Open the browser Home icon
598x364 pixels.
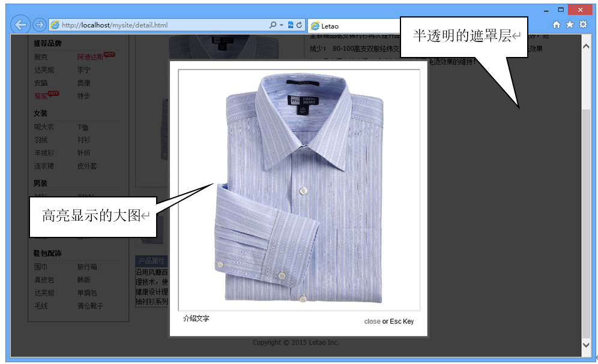tap(557, 25)
